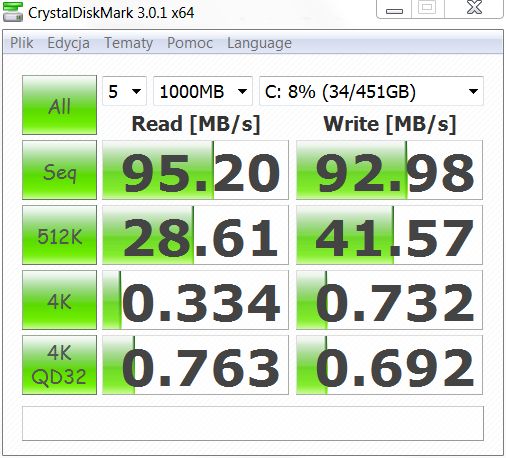506x458 pixels.
Task: Start the Seq benchmark test
Action: (59, 170)
